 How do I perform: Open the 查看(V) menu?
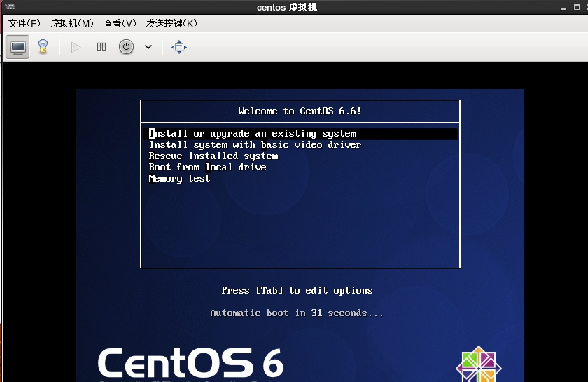pyautogui.click(x=120, y=23)
